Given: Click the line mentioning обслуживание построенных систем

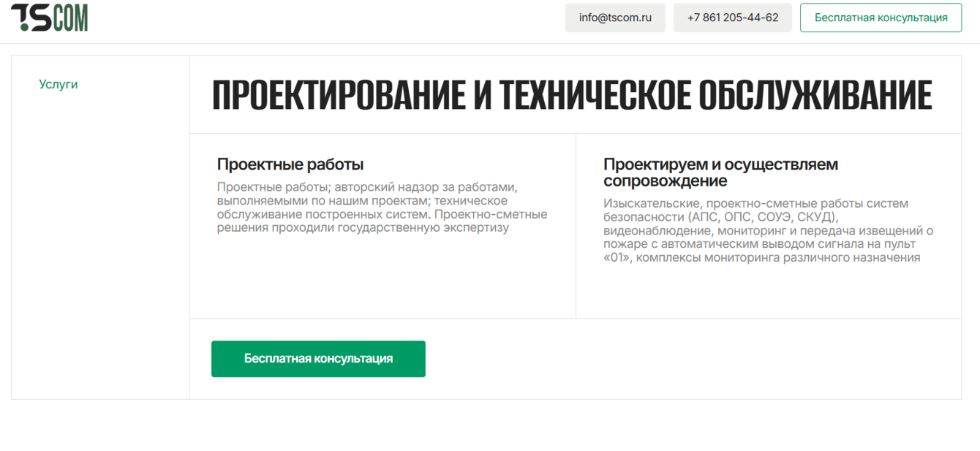Looking at the screenshot, I should tap(382, 215).
